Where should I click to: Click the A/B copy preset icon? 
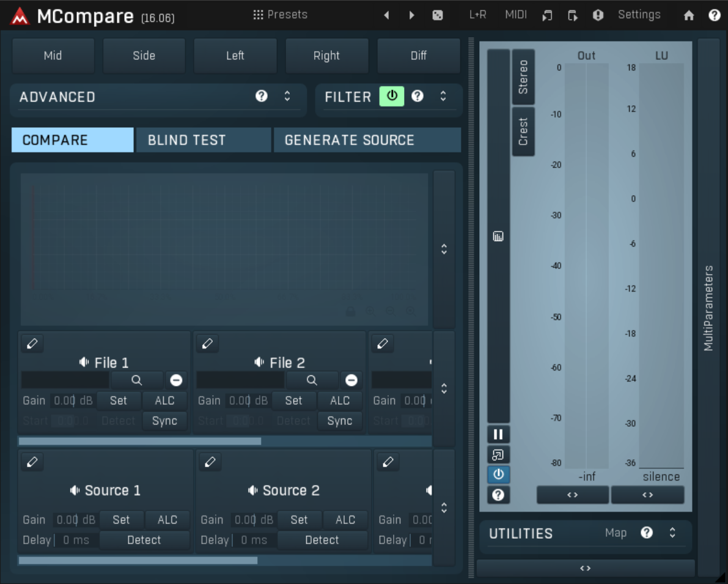(x=547, y=15)
